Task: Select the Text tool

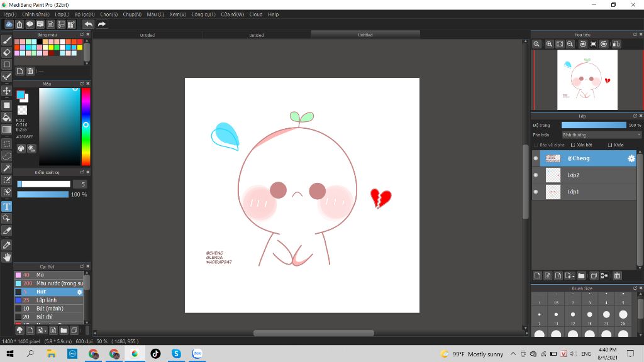Action: click(x=6, y=206)
